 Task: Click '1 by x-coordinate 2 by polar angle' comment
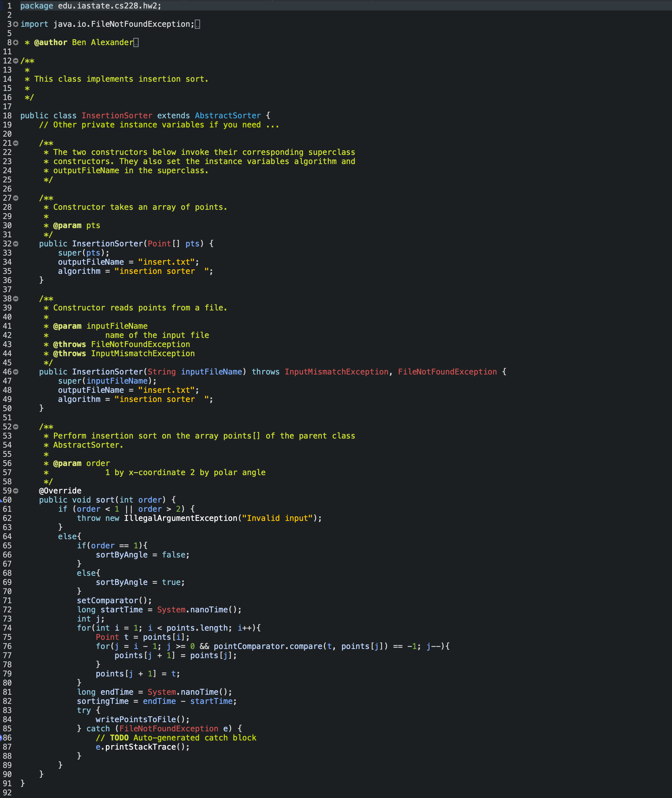[x=186, y=472]
